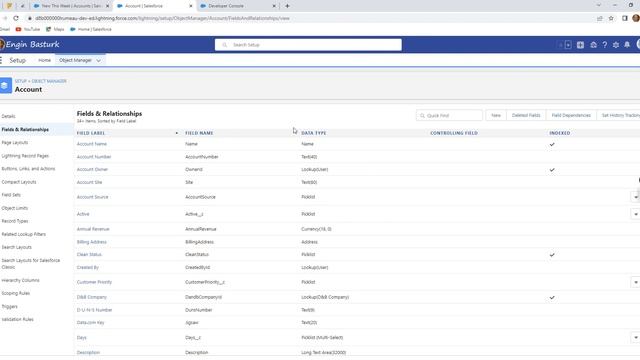
Task: Expand the Object Manager tab dropdown chevron
Action: 98,60
